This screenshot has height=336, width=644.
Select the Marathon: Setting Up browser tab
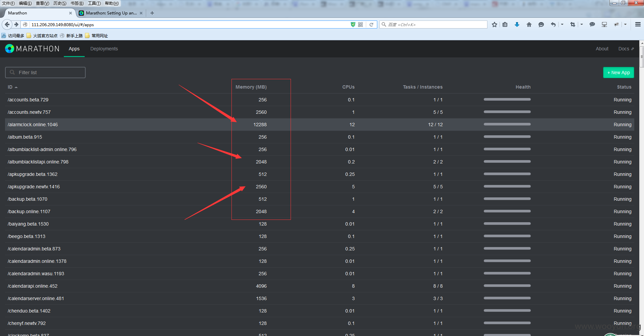click(111, 13)
